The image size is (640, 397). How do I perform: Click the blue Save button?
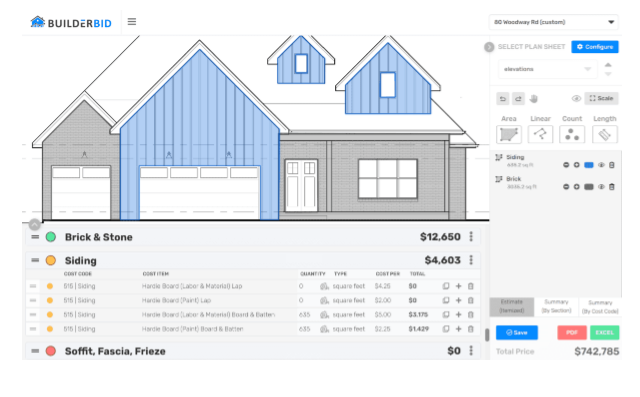(x=516, y=333)
